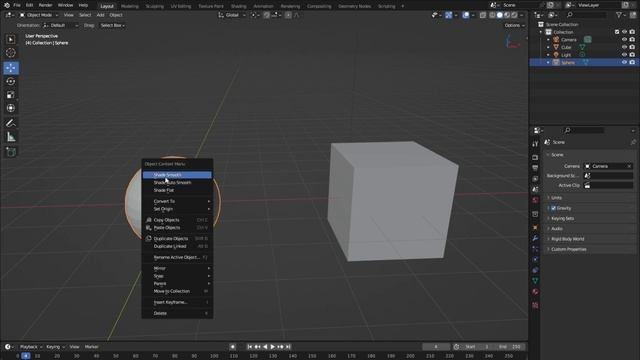Image resolution: width=640 pixels, height=360 pixels.
Task: Select the Annotate tool
Action: (x=11, y=123)
